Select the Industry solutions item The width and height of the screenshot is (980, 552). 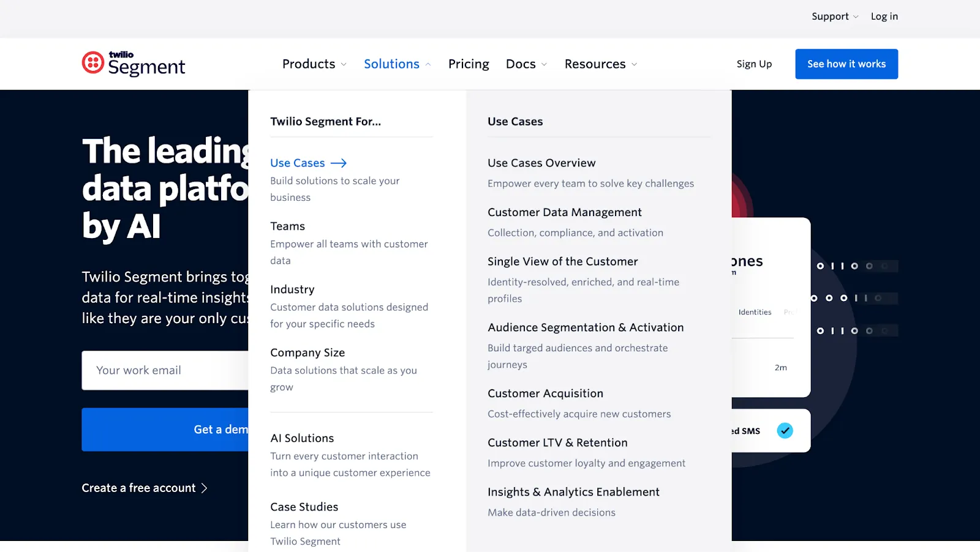[292, 289]
